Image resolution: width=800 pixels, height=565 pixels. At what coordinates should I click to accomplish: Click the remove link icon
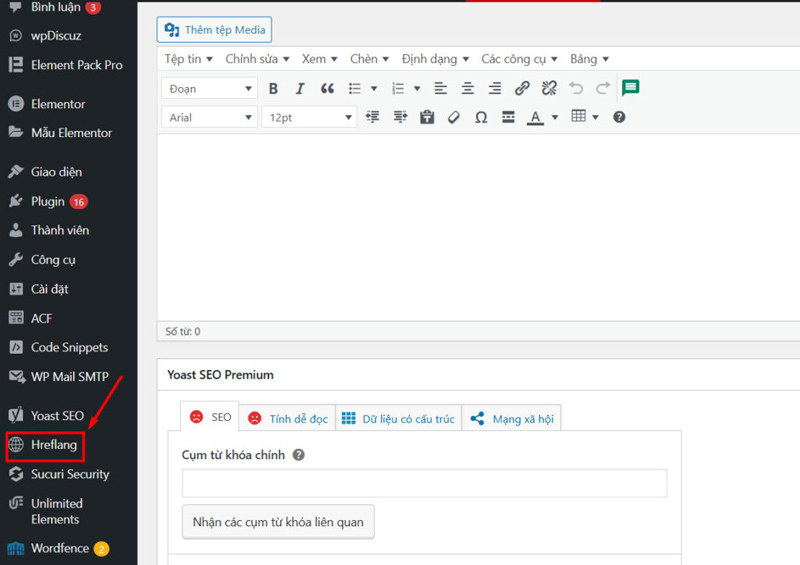549,89
